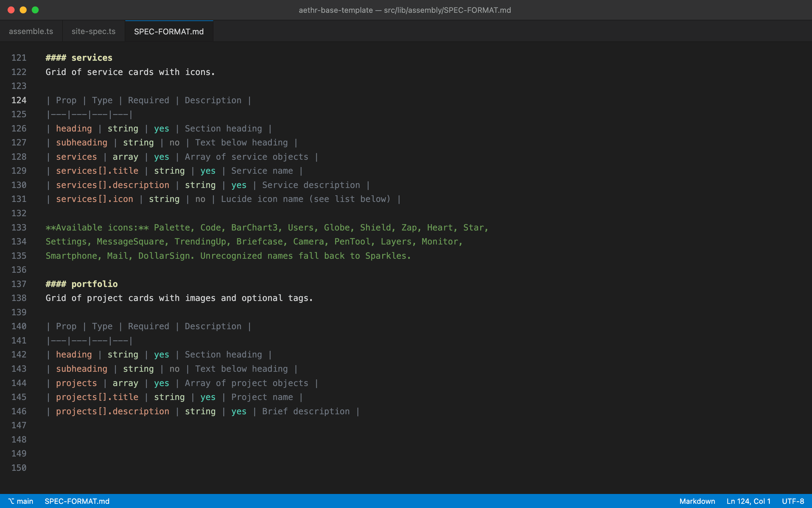Click 'Lucide icon name (see list below)' text

point(306,199)
